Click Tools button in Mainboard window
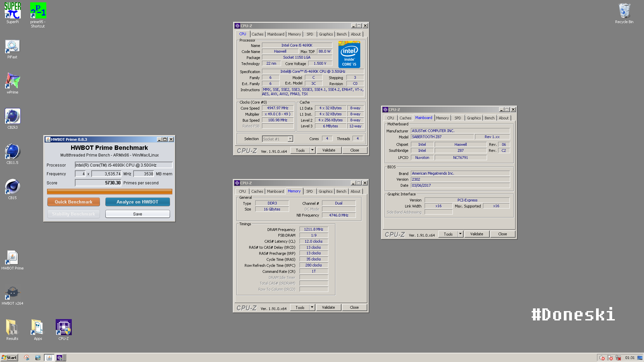The image size is (644, 362). (x=448, y=234)
